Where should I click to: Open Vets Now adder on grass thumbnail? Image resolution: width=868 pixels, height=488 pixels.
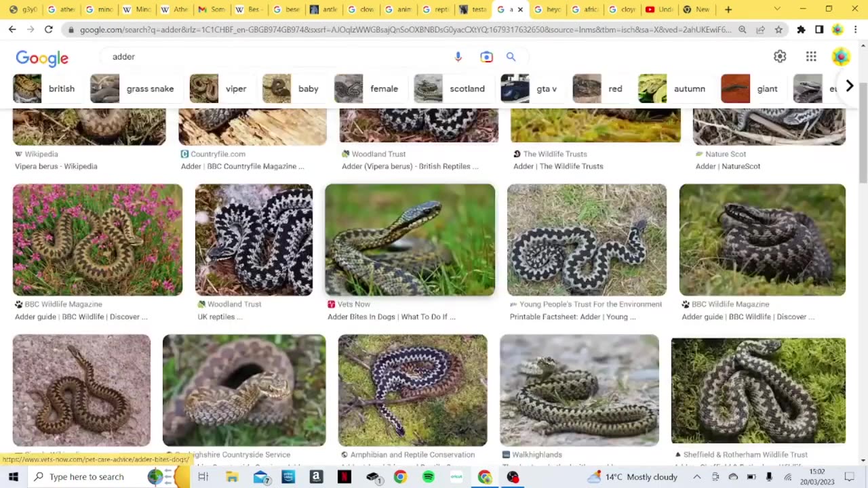[x=410, y=240]
